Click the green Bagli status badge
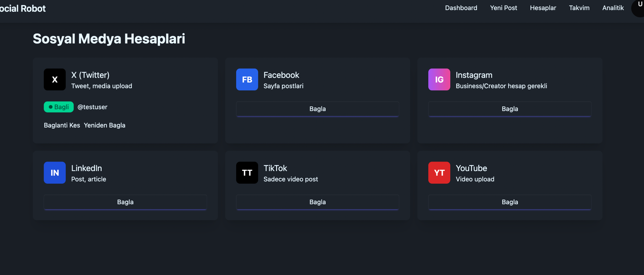The width and height of the screenshot is (644, 275). pos(59,107)
